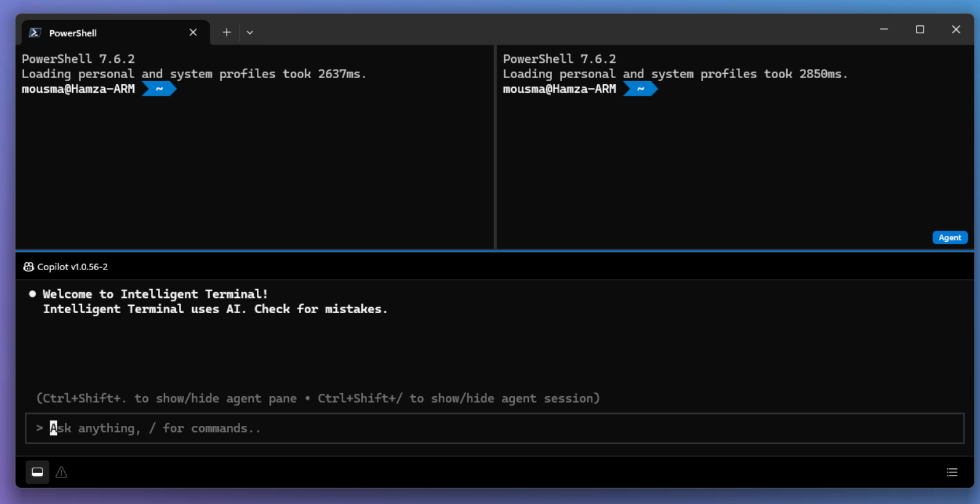Focus the "Ask anything, / for commands.." input

[494, 428]
